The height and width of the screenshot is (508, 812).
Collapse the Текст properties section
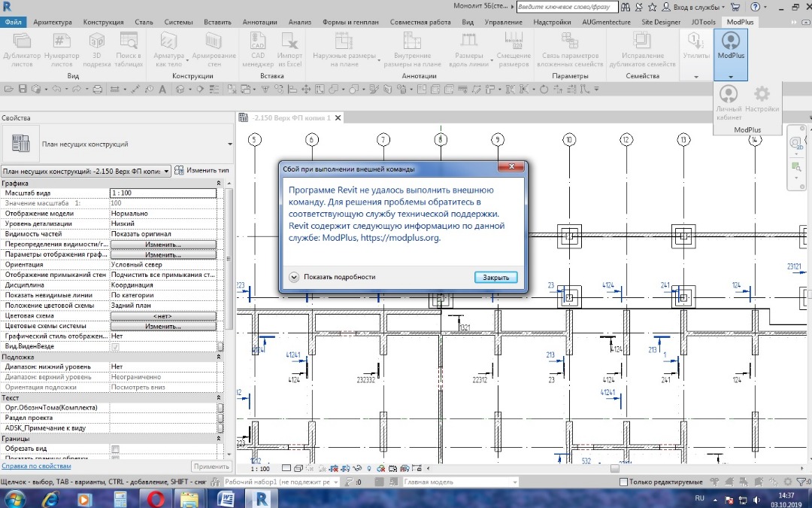tap(219, 397)
